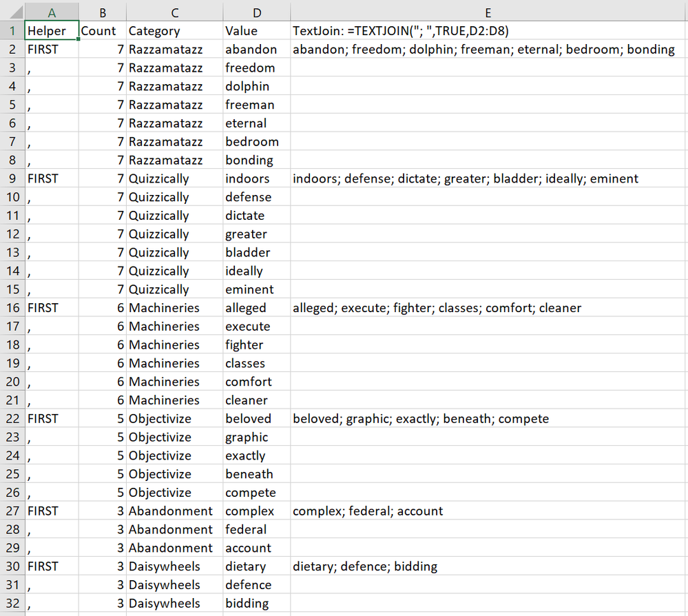Click the 'beneath' value cell
The image size is (688, 616).
tap(257, 474)
